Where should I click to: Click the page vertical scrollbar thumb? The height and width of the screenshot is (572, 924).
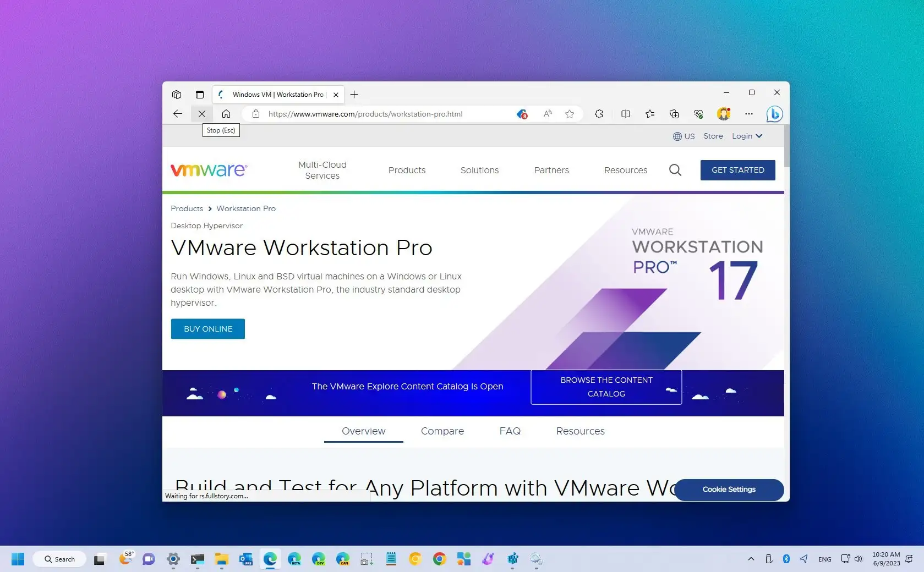pyautogui.click(x=787, y=146)
